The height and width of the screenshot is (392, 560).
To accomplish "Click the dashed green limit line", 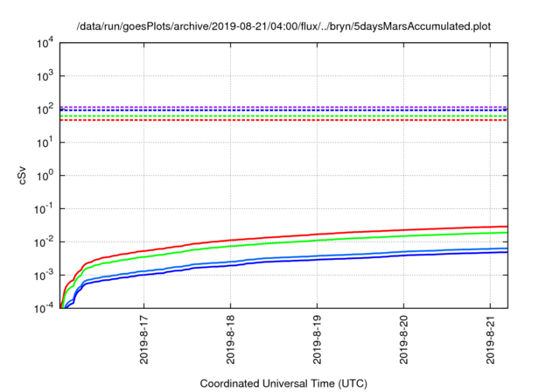I will pyautogui.click(x=283, y=116).
